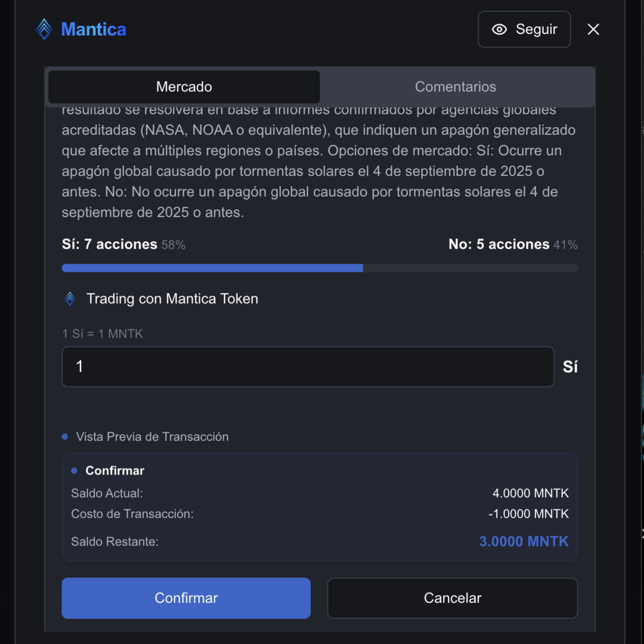The width and height of the screenshot is (644, 644).
Task: Click the Mantica Token icon beside Trading
Action: click(70, 299)
